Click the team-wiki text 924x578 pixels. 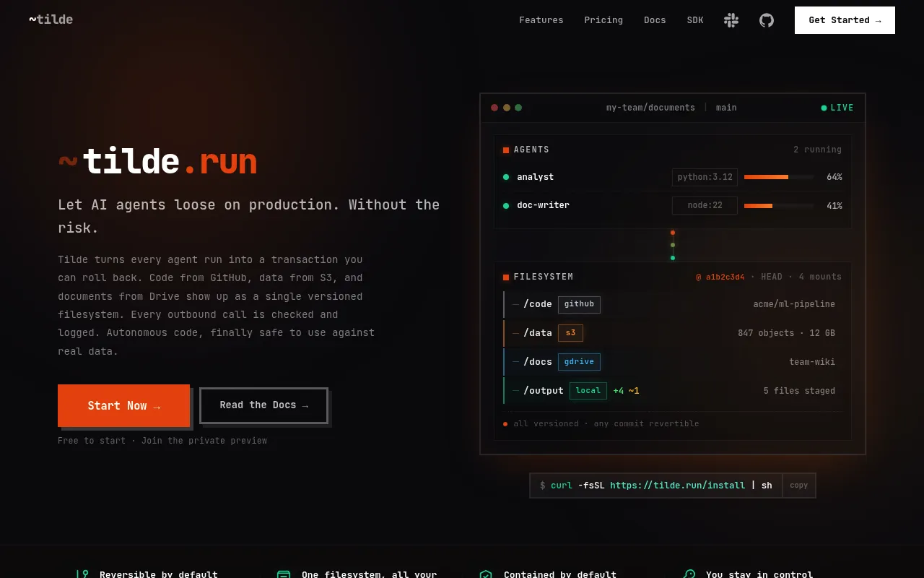(812, 362)
